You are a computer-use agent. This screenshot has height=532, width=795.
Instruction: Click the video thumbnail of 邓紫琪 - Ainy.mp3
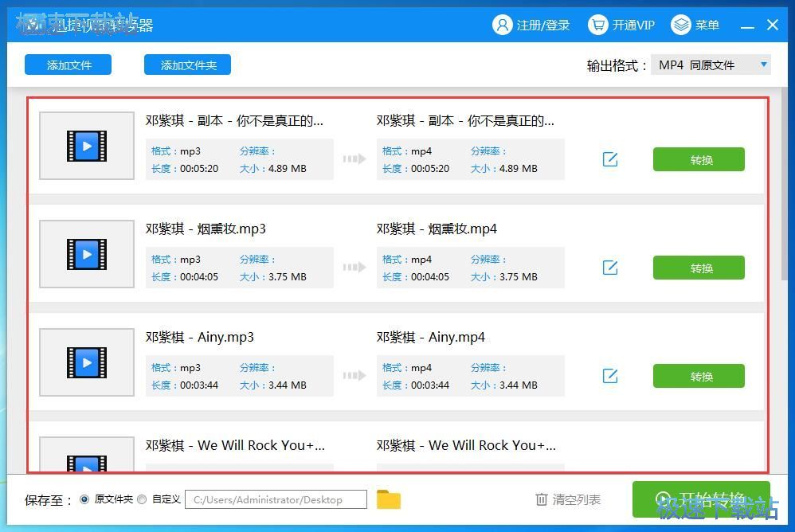pos(86,362)
